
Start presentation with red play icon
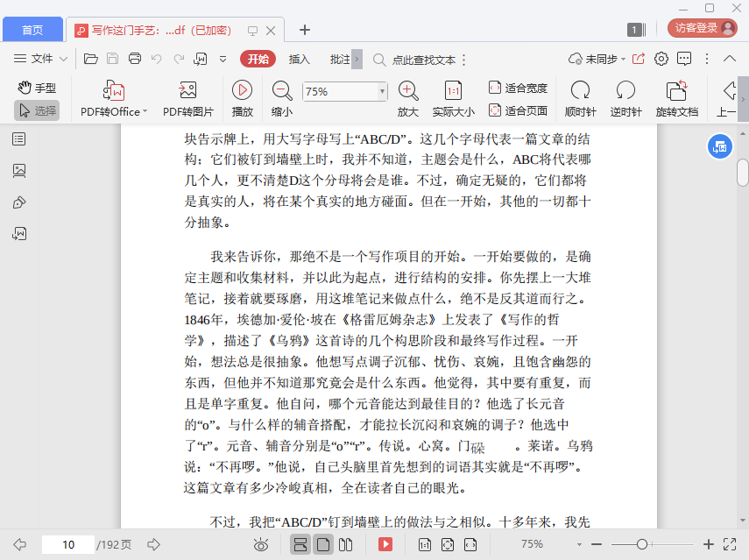tap(385, 544)
